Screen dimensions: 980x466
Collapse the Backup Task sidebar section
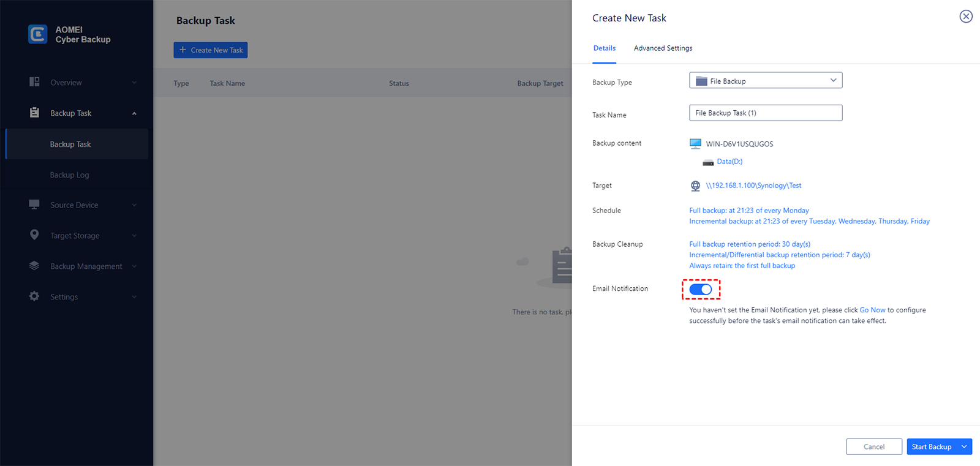(134, 113)
